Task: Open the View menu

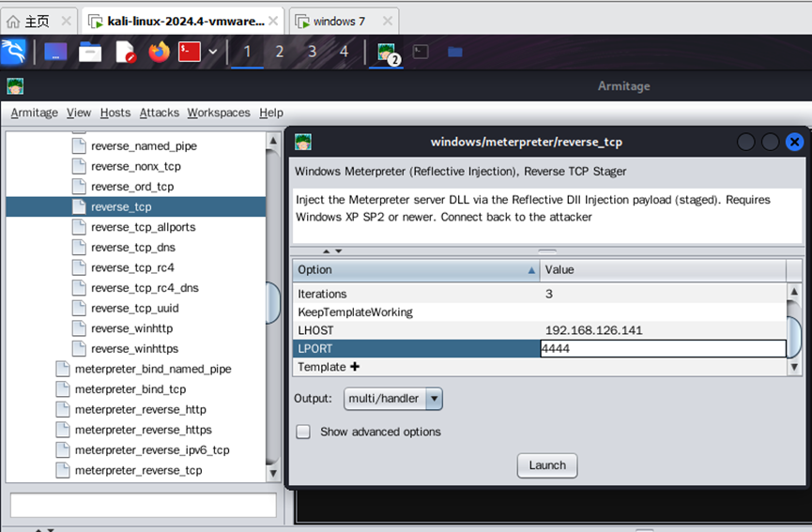Action: (x=79, y=113)
